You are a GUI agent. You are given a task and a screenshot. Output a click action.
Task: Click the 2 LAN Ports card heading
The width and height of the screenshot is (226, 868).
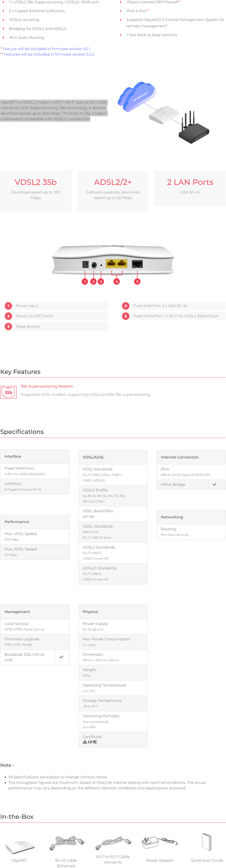[x=190, y=182]
